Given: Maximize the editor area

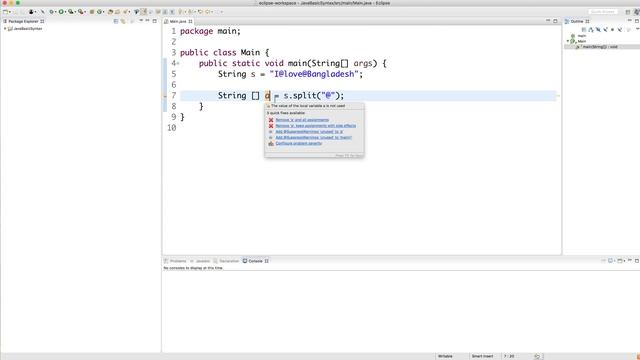Looking at the screenshot, I should point(555,21).
